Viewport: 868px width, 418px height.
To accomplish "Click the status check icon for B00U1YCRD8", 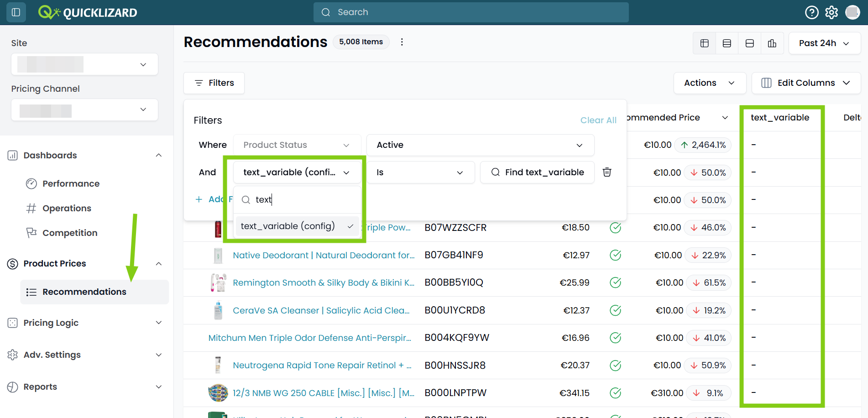I will click(615, 310).
